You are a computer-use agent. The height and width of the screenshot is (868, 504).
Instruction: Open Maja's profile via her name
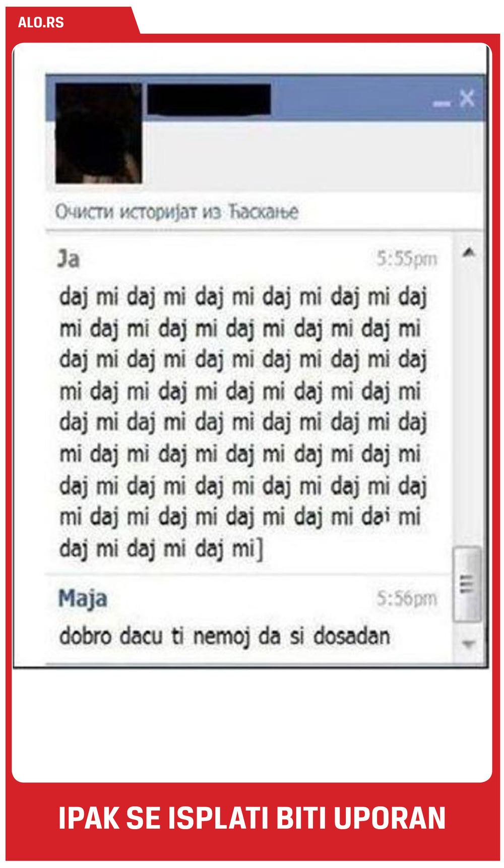[83, 598]
